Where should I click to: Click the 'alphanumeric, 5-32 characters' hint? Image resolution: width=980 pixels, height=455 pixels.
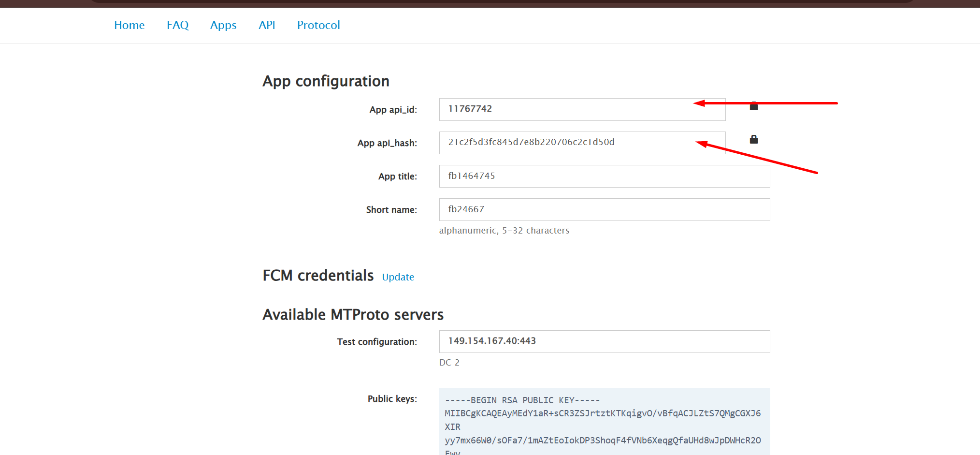tap(504, 231)
